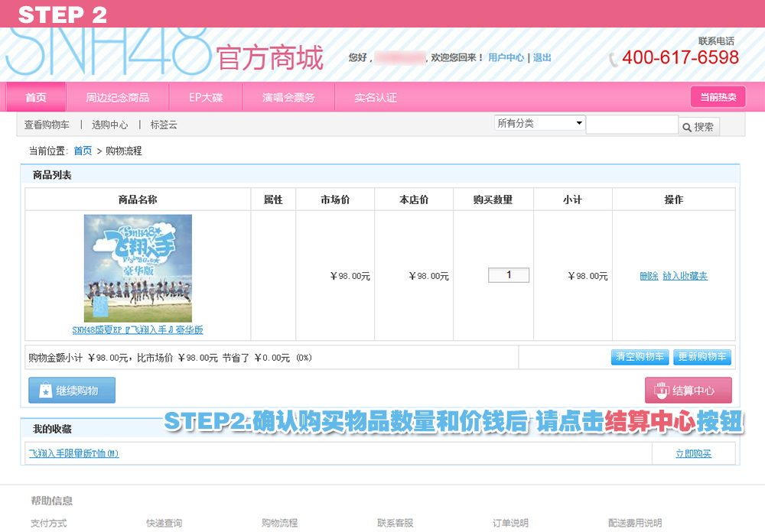Image resolution: width=765 pixels, height=532 pixels.
Task: Click the 清空购物车 button
Action: point(640,357)
